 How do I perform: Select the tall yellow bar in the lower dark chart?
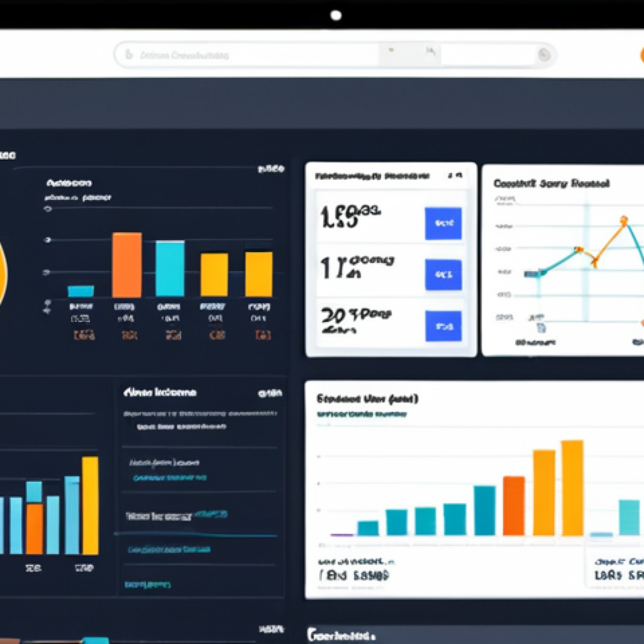pos(91,506)
